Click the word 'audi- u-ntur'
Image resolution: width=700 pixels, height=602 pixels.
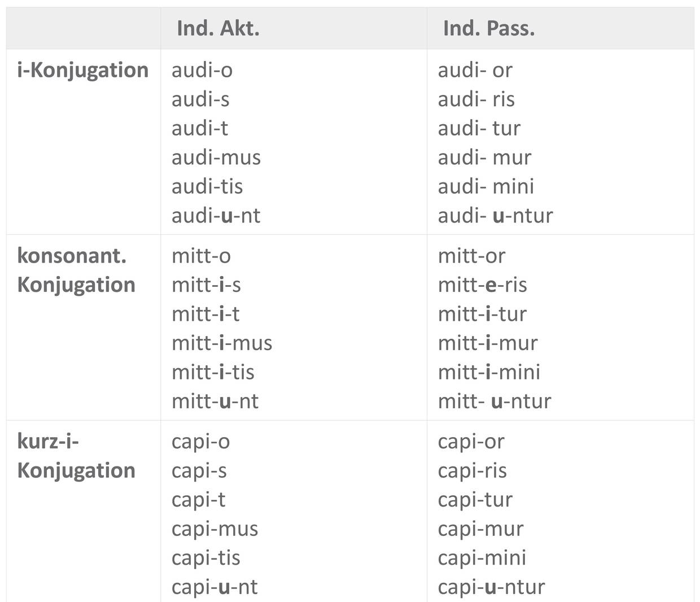(x=495, y=216)
